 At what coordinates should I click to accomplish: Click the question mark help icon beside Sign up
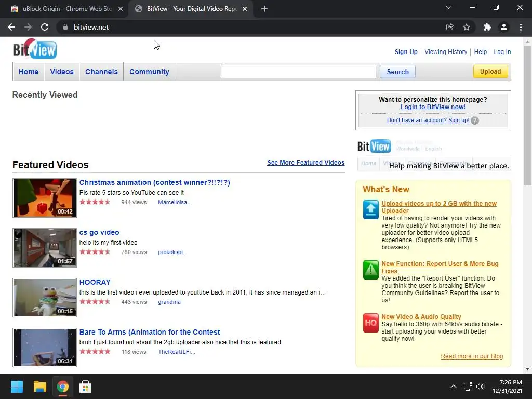pyautogui.click(x=475, y=121)
